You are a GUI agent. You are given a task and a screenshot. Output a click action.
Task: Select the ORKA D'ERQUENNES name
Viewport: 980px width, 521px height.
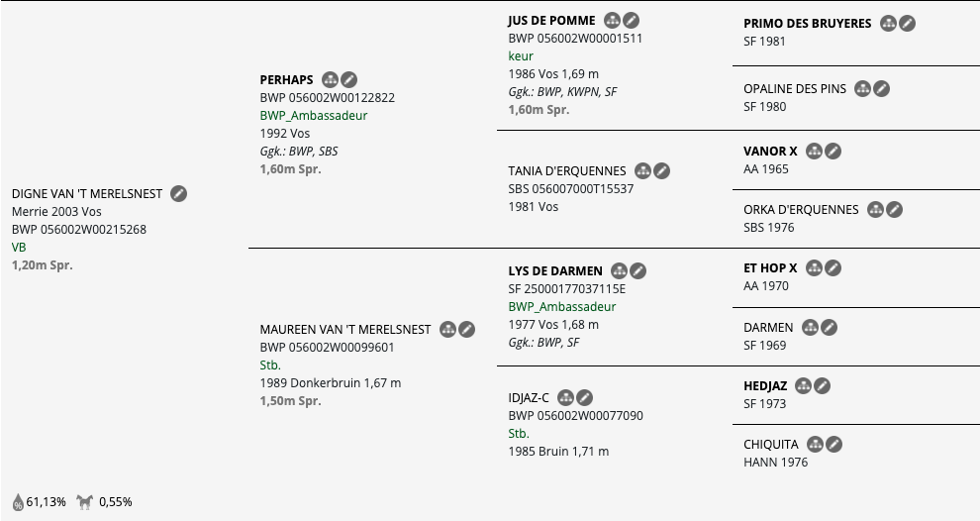801,210
